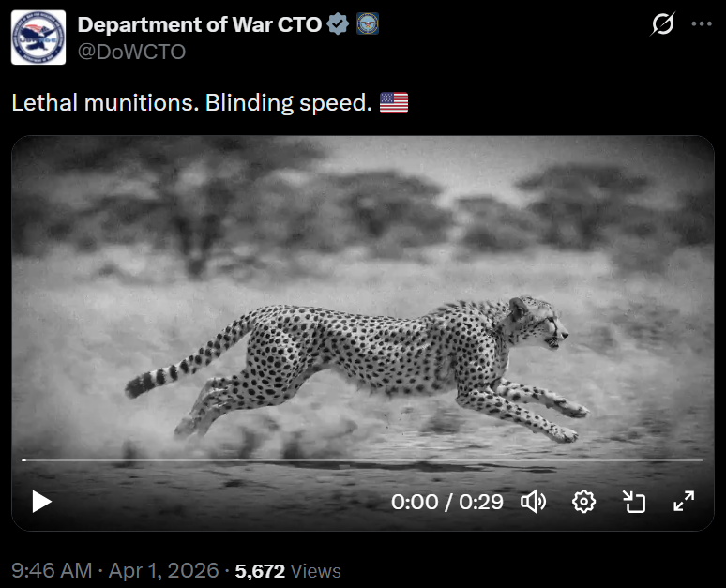This screenshot has height=588, width=726.
Task: Click the 0:29 total duration label
Action: tap(480, 502)
